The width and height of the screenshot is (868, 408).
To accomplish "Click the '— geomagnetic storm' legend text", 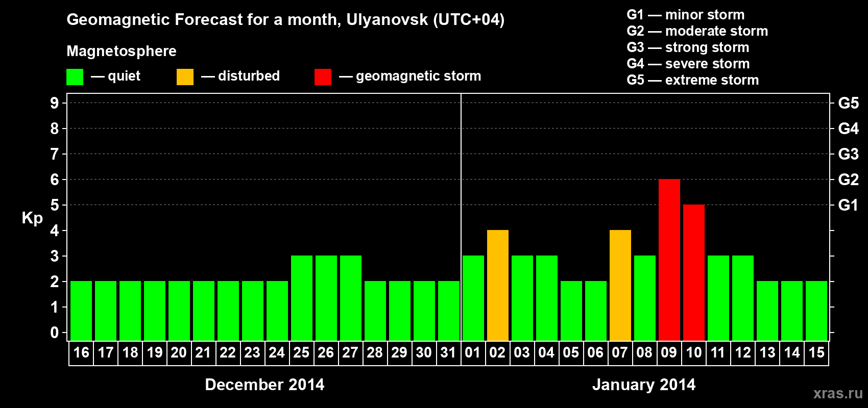I will [x=410, y=76].
